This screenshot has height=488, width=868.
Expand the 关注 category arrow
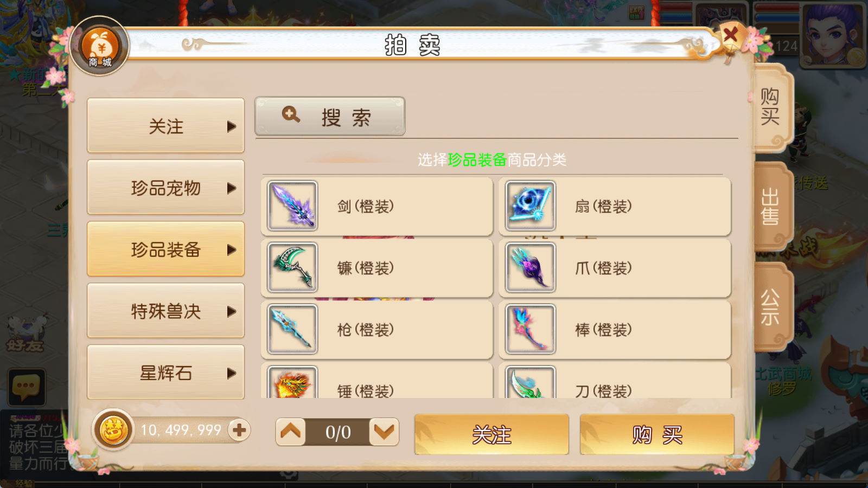coord(232,126)
